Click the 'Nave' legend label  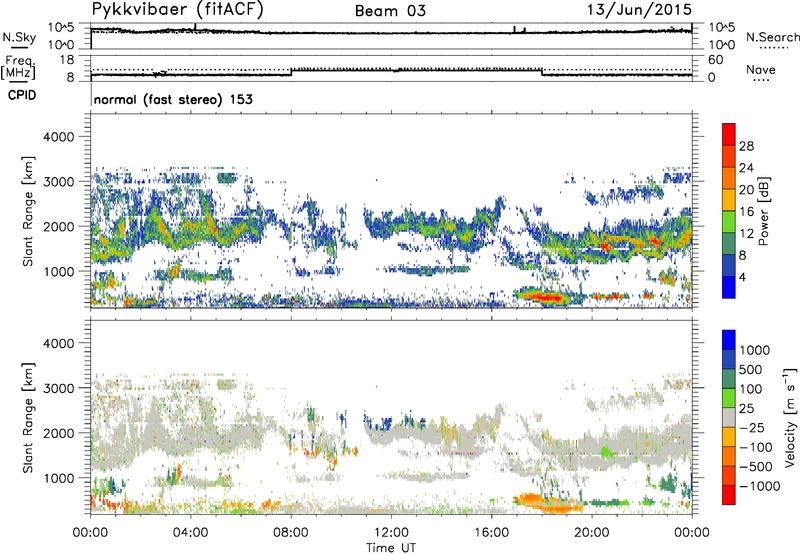[761, 70]
